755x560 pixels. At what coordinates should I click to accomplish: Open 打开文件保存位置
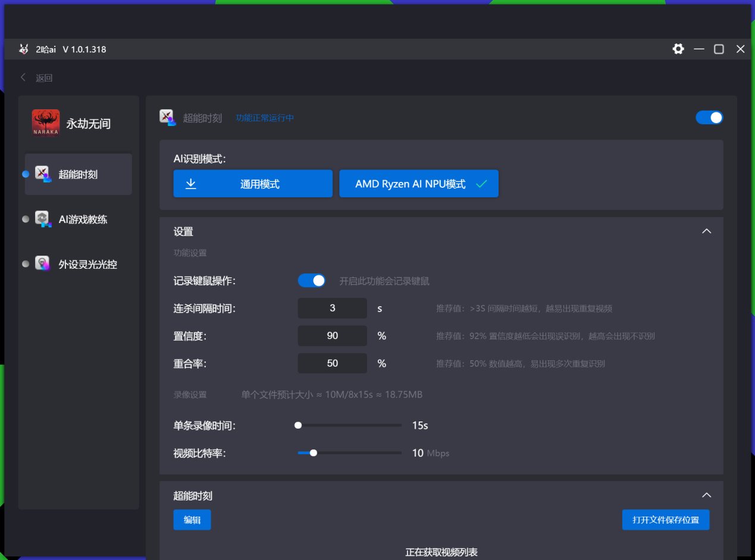point(665,520)
